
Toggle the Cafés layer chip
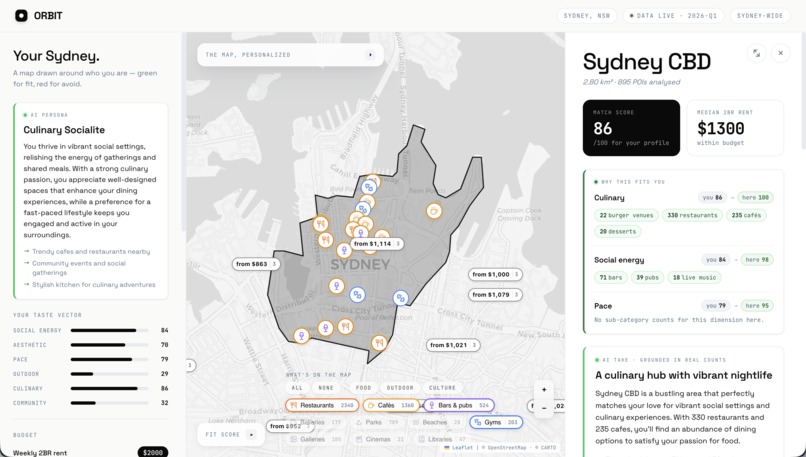tap(391, 405)
